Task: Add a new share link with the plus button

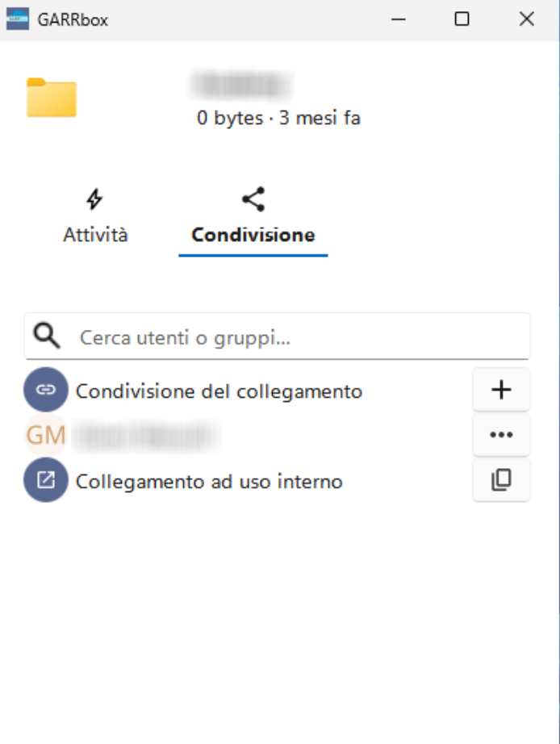Action: (500, 389)
